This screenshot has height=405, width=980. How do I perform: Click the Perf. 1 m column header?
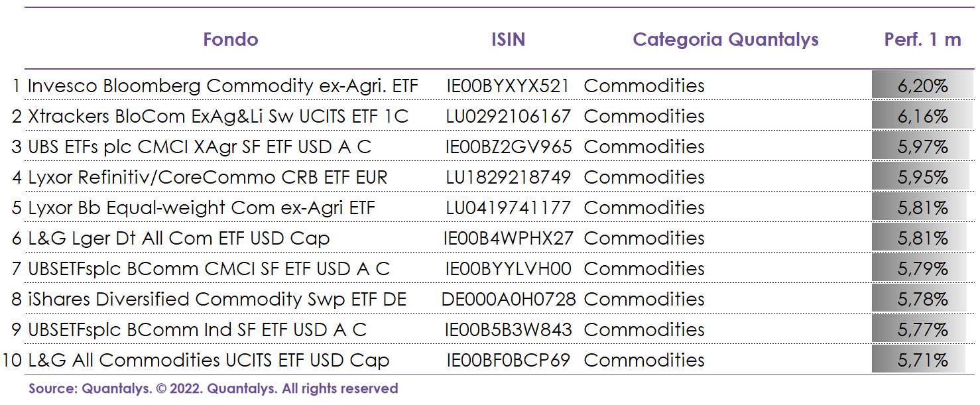click(922, 39)
